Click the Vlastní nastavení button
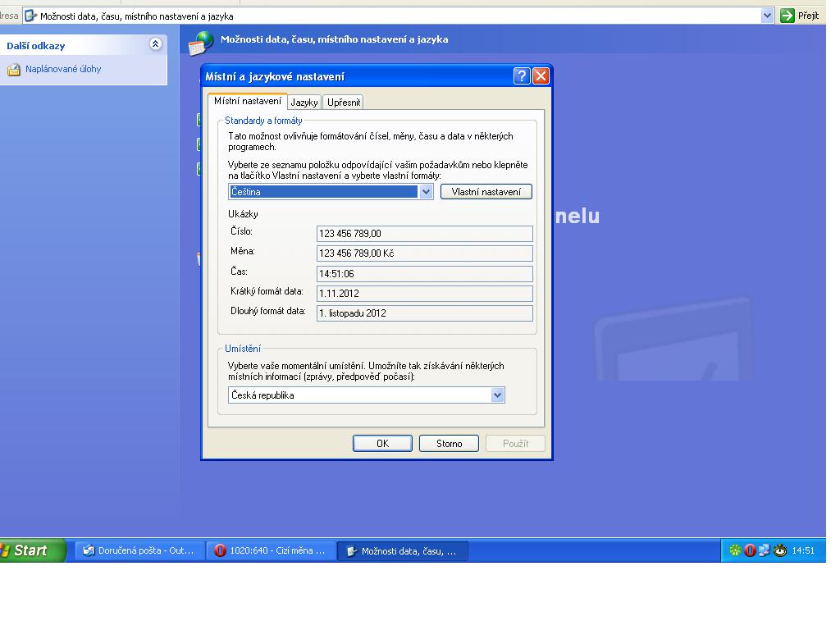The image size is (840, 630). [x=486, y=192]
